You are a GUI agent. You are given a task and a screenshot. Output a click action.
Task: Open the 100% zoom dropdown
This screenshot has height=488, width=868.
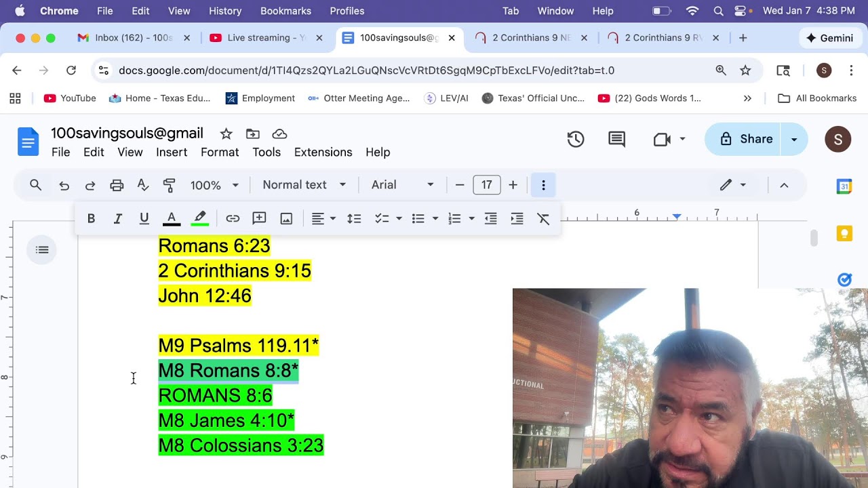point(214,185)
